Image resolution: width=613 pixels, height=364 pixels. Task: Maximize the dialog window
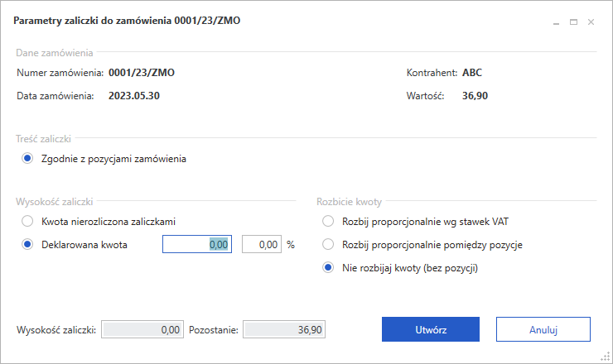[573, 22]
